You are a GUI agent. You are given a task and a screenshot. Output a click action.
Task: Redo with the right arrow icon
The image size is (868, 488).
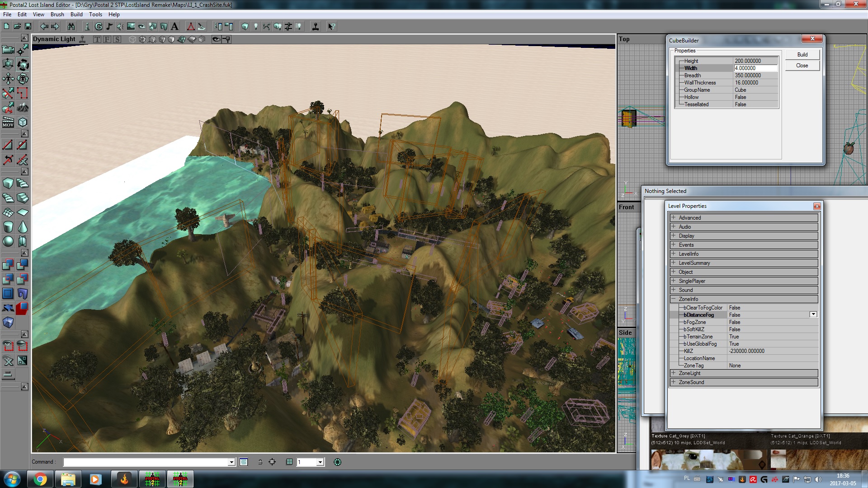tap(55, 26)
